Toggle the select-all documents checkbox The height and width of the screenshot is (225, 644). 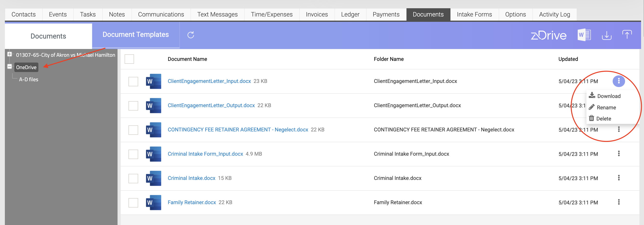tap(129, 59)
